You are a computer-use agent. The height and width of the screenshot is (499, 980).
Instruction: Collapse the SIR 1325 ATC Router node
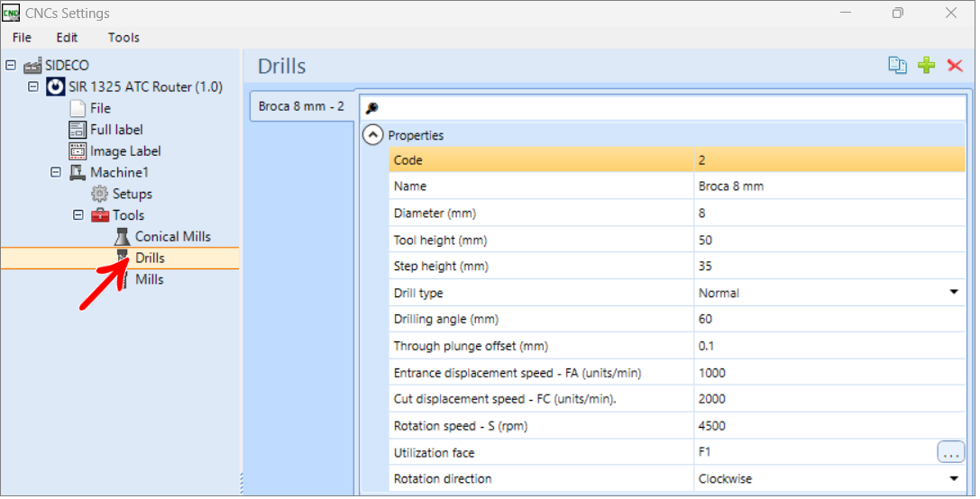tap(33, 86)
